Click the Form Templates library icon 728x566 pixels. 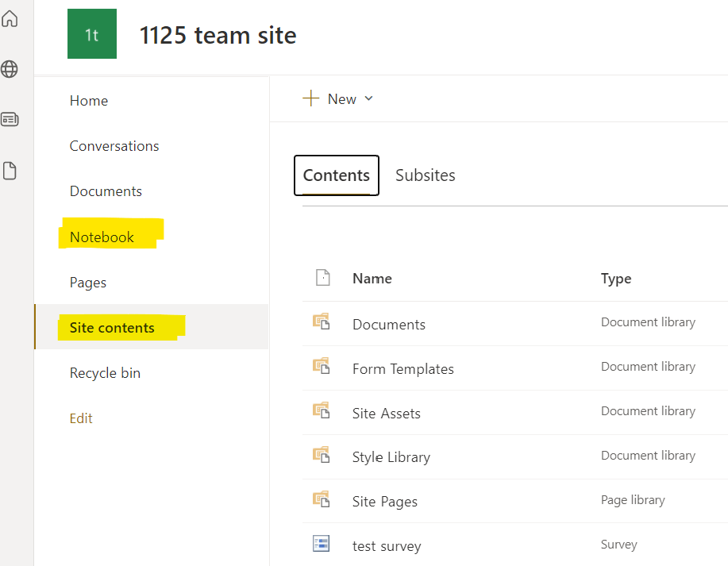[322, 366]
